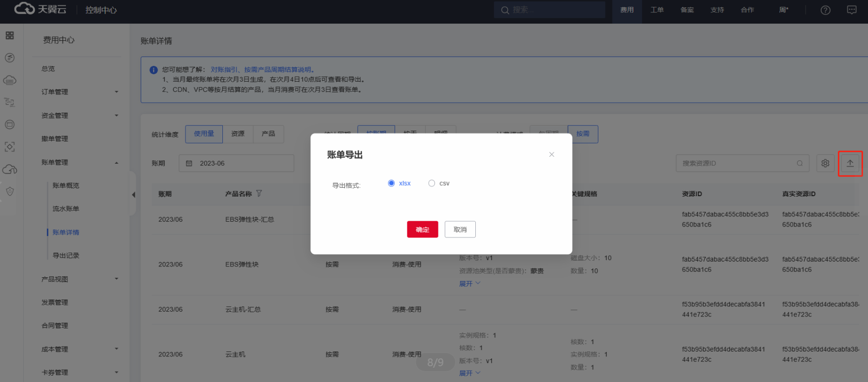Click the 取消 button
868x382 pixels.
tap(460, 230)
